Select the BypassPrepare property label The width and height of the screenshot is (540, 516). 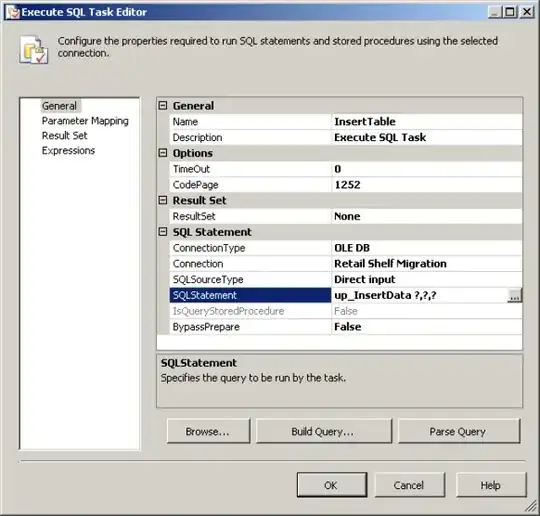point(250,327)
